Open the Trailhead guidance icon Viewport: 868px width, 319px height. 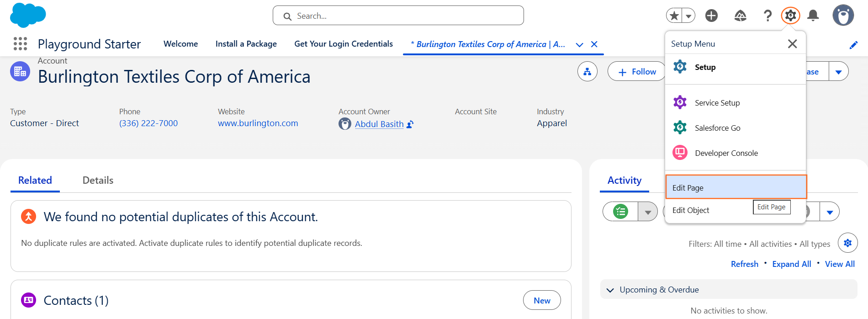click(x=740, y=16)
